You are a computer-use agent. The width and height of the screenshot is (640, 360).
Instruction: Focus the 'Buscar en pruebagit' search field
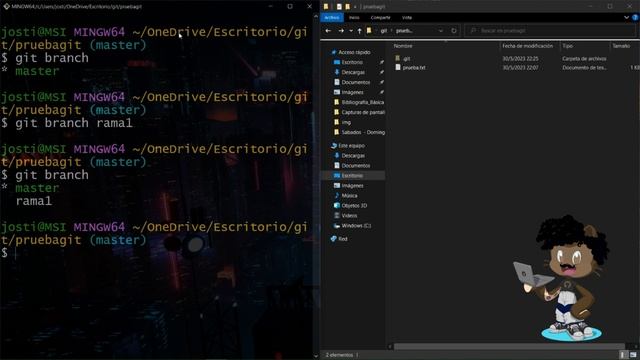(x=551, y=31)
